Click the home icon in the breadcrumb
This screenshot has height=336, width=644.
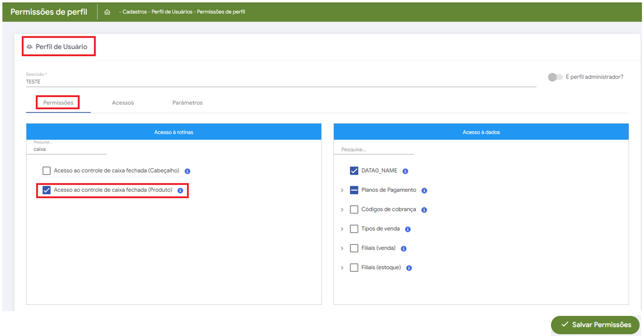107,12
